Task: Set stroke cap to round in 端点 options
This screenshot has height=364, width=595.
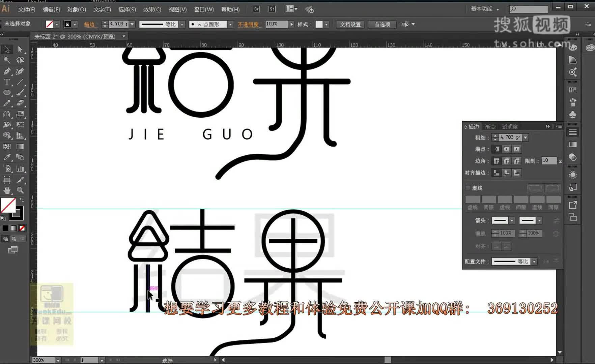Action: point(506,149)
